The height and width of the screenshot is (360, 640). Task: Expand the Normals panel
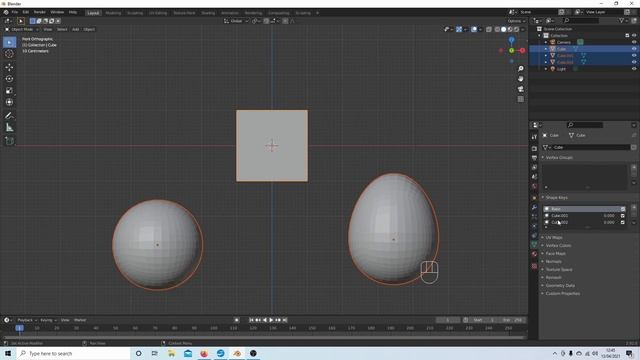(552, 262)
